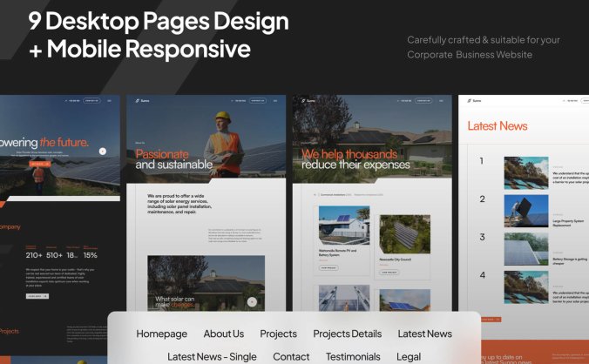Choose the Testimonials label
Viewport: 589px width, 364px height.
coord(353,356)
